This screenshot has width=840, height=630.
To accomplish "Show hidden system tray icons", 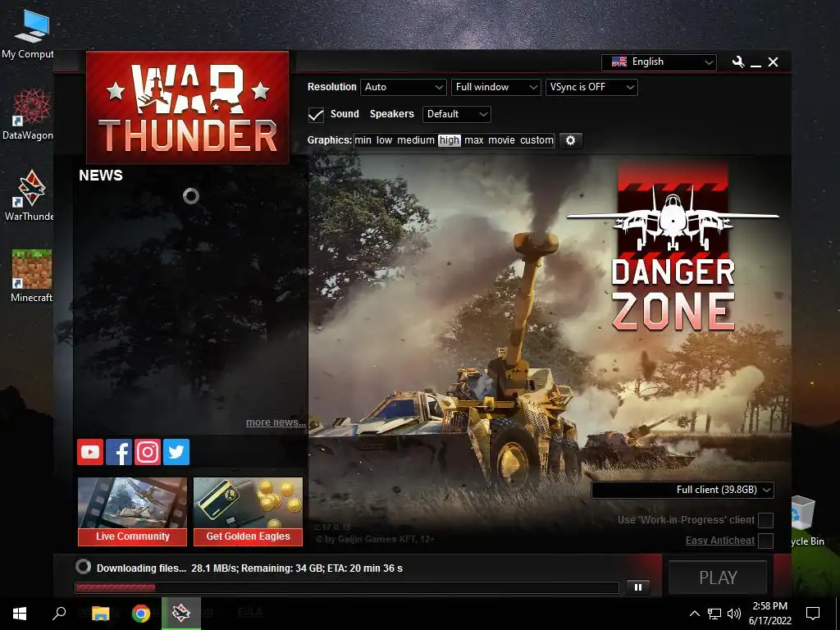I will [694, 614].
